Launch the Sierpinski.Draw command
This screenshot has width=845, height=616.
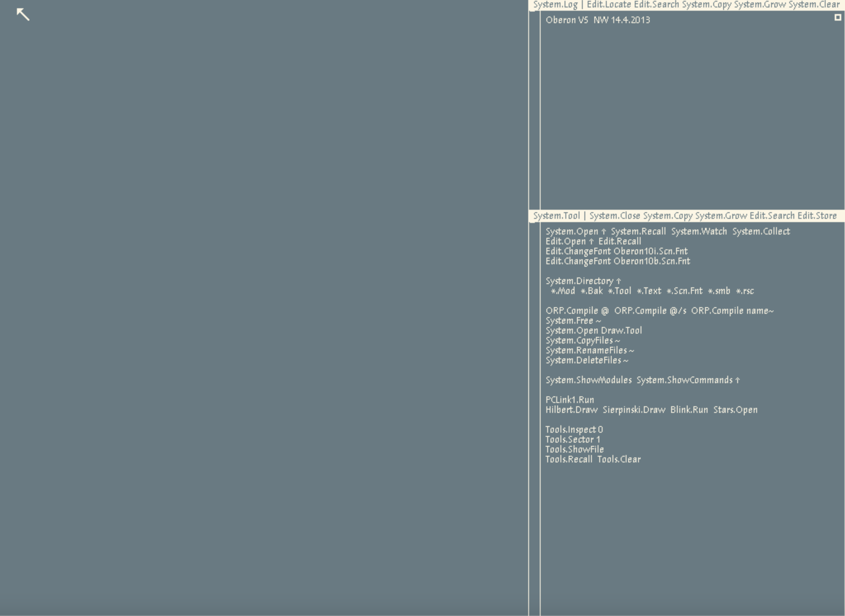(x=634, y=410)
